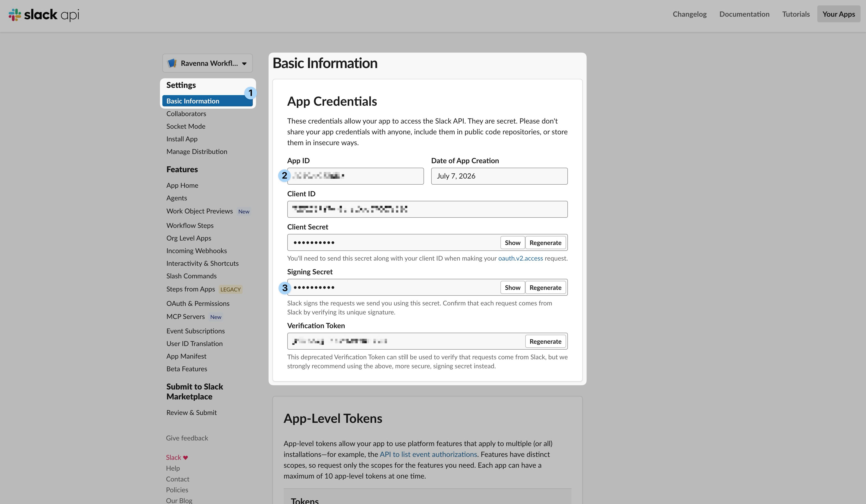Regenerate the Verification Token
The image size is (866, 504).
tap(545, 341)
